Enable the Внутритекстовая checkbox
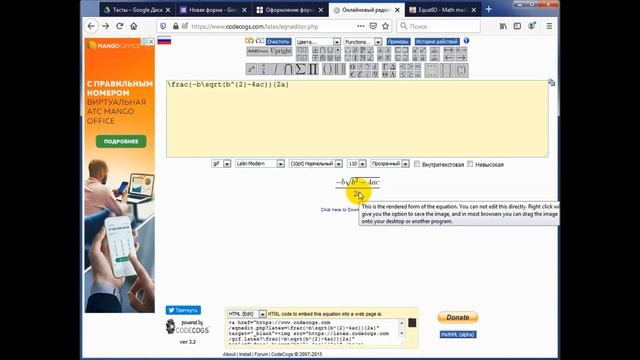 [x=417, y=164]
